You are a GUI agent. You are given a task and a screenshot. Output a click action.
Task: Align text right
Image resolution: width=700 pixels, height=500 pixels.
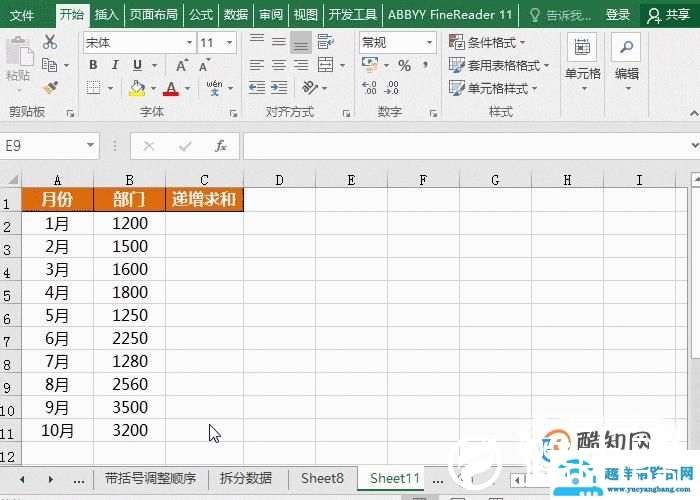click(301, 65)
